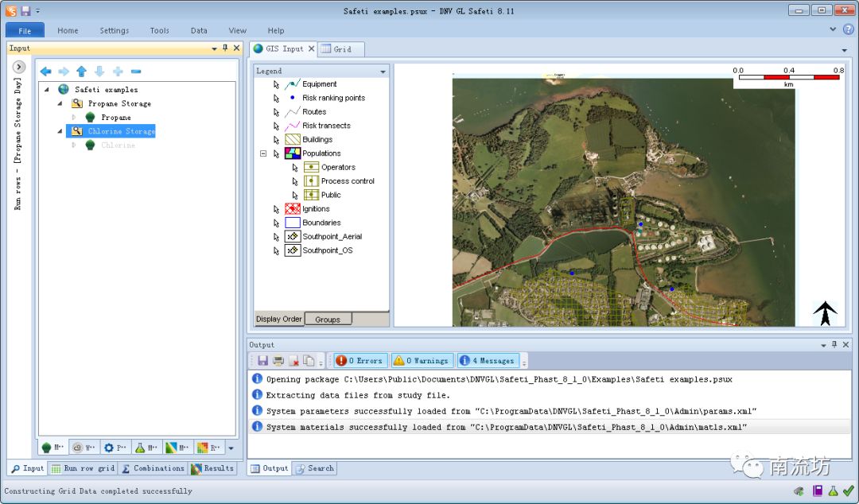The width and height of the screenshot is (859, 504).
Task: Select Chlorine Storage in the tree
Action: click(121, 131)
